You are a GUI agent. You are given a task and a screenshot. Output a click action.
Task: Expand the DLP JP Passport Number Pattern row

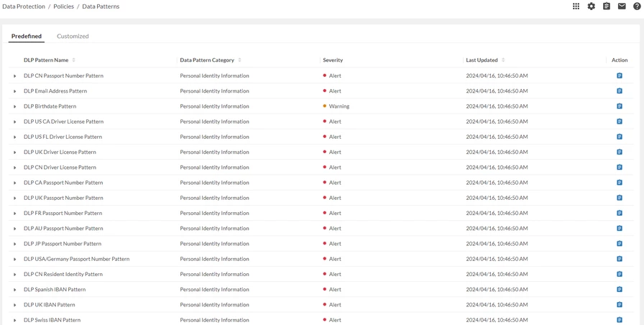pyautogui.click(x=15, y=244)
